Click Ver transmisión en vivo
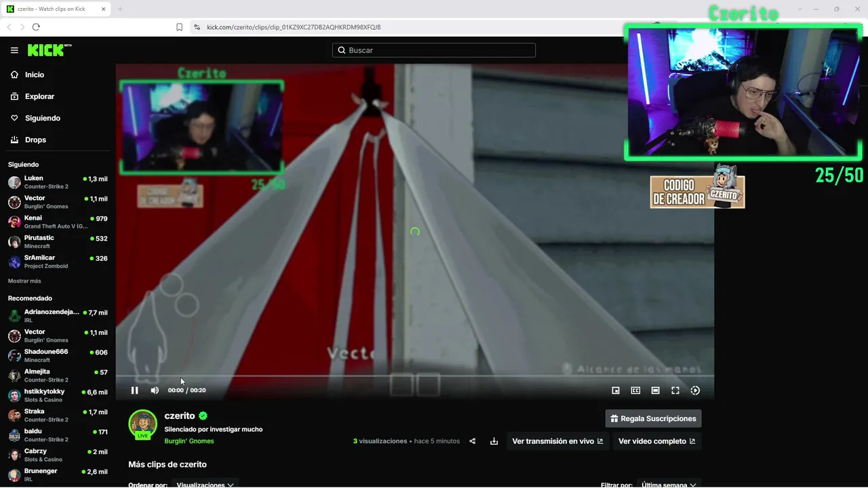Screen dimensions: 868x488 coord(557,441)
